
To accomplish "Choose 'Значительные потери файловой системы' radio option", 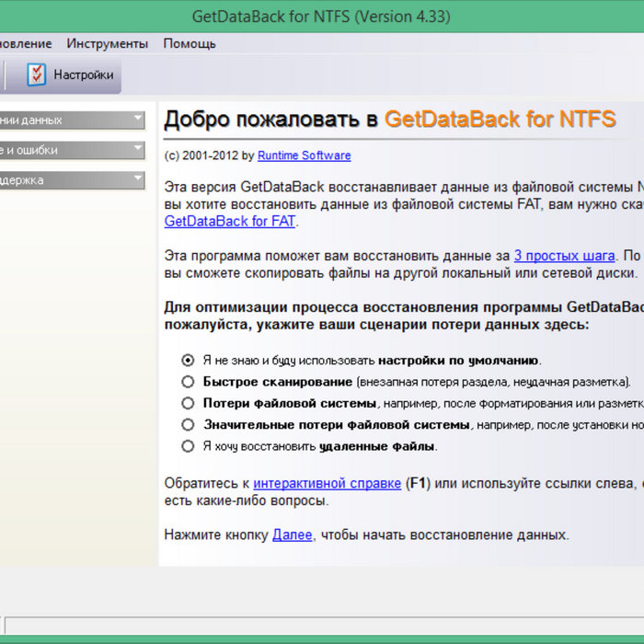I will (188, 425).
